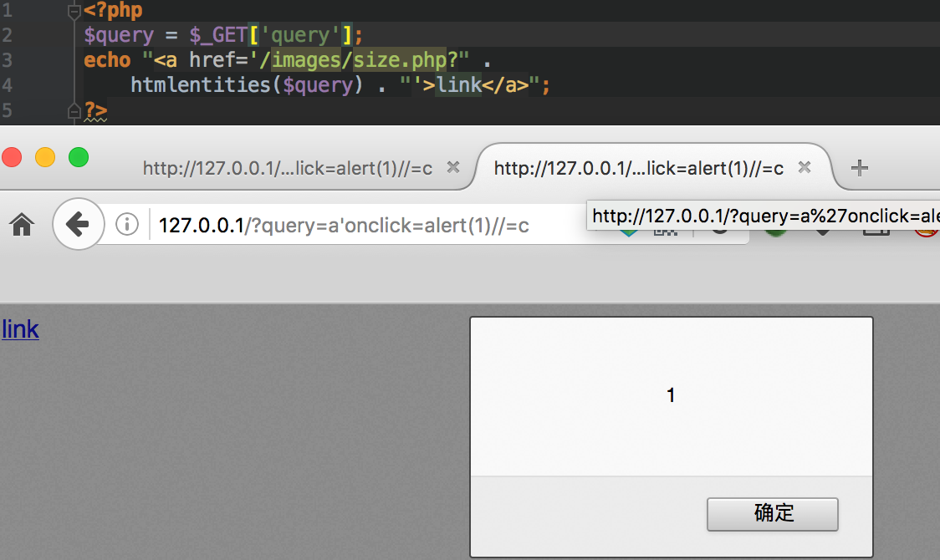
Task: Click line number 4 in the editor gutter
Action: click(8, 85)
